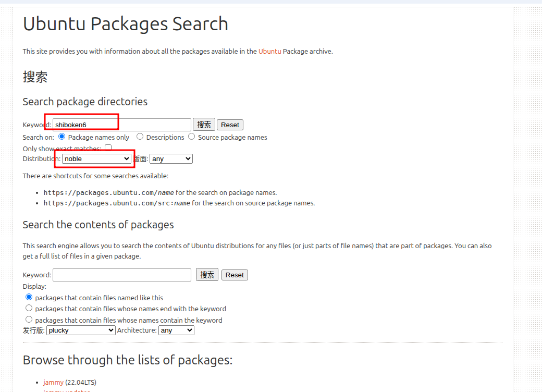Enable Only show exact matches checkbox
Screen dimensions: 542x392
(x=108, y=148)
